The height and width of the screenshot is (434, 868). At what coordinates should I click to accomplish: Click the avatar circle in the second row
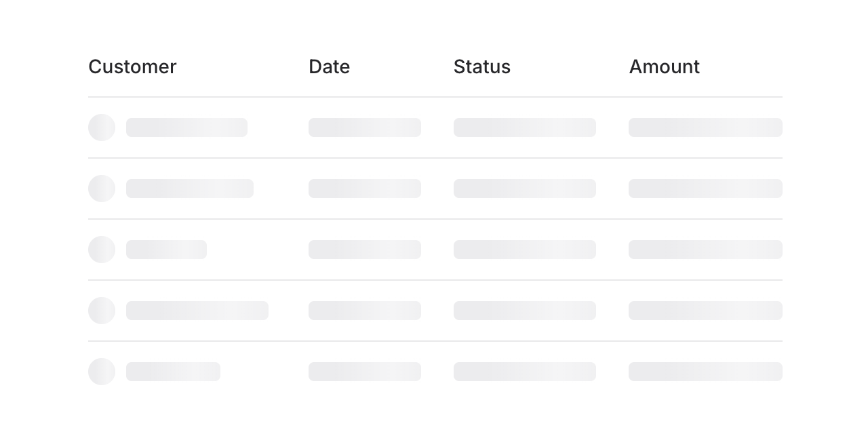(102, 189)
